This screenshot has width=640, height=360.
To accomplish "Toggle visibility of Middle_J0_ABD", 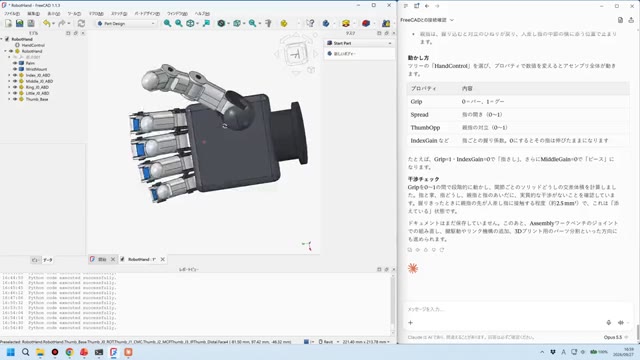I will tap(15, 81).
